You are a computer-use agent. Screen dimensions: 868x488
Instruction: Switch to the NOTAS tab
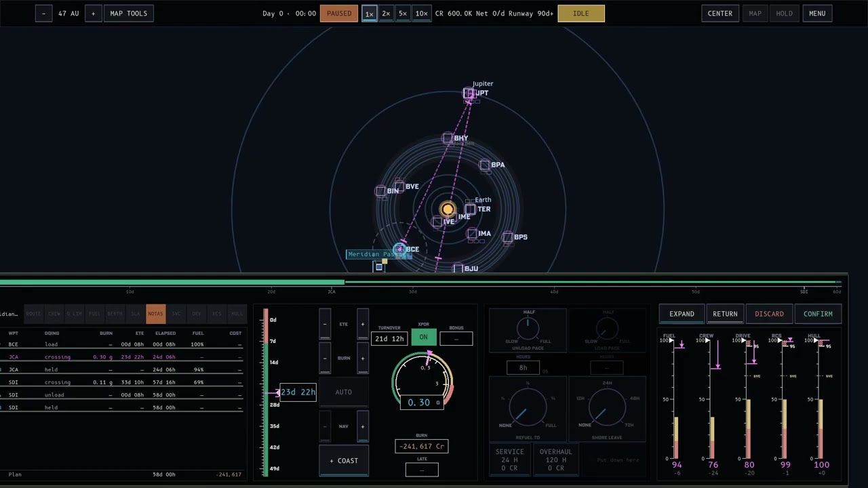click(155, 314)
